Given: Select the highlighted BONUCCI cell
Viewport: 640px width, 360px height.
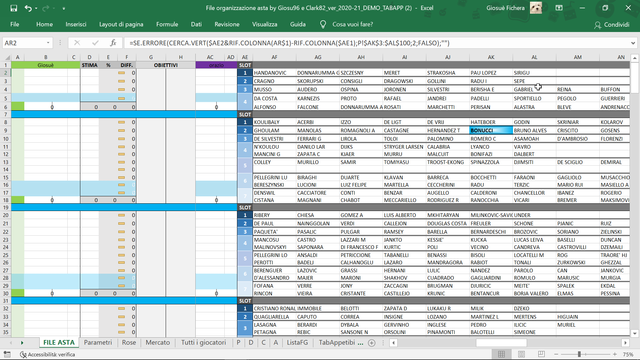Looking at the screenshot, I should click(491, 130).
